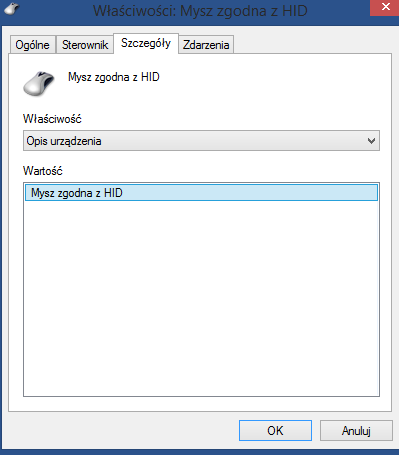The width and height of the screenshot is (399, 455).
Task: Cancel with the Anuluj button
Action: 356,431
